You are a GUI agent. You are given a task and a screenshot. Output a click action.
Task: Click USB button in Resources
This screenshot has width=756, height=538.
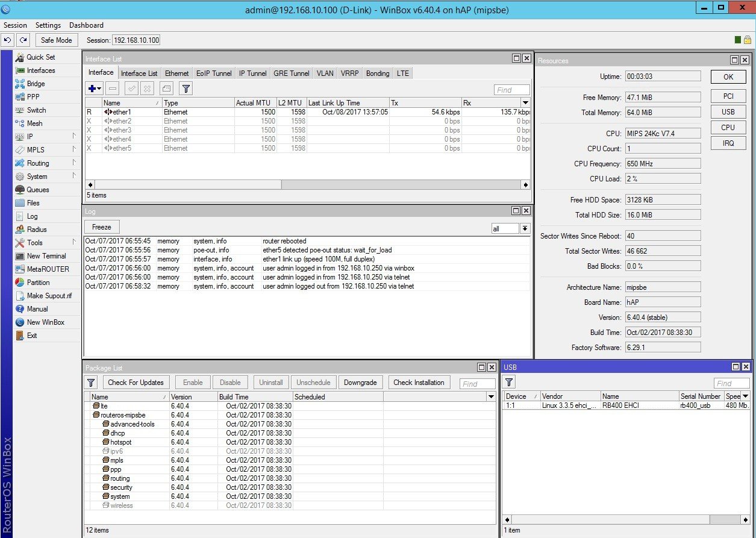tap(728, 112)
